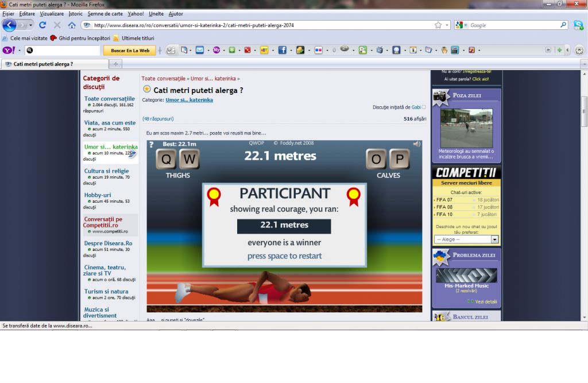The height and width of the screenshot is (383, 588).
Task: Go to the Firefox home page
Action: 72,25
